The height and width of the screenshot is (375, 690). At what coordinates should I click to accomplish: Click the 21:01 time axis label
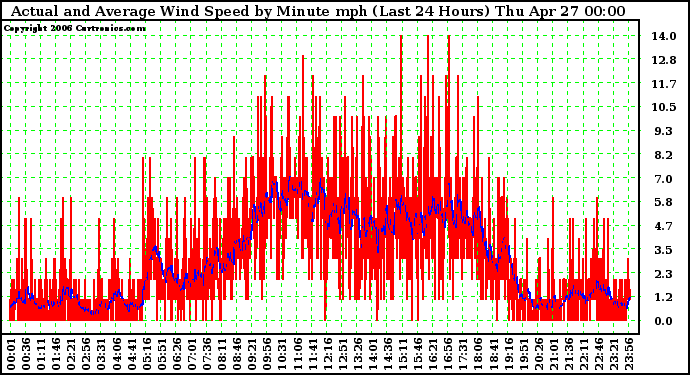[x=553, y=354]
